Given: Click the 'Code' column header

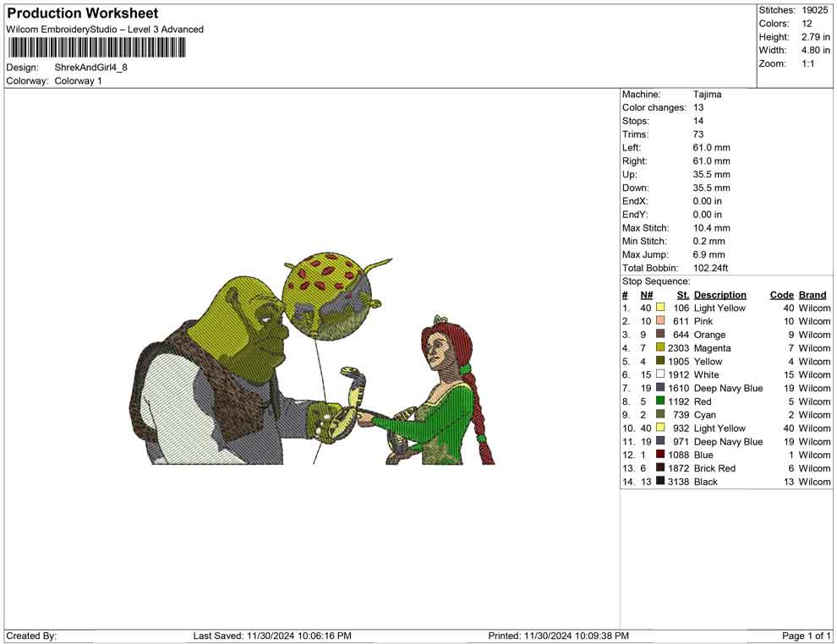Looking at the screenshot, I should pos(782,294).
